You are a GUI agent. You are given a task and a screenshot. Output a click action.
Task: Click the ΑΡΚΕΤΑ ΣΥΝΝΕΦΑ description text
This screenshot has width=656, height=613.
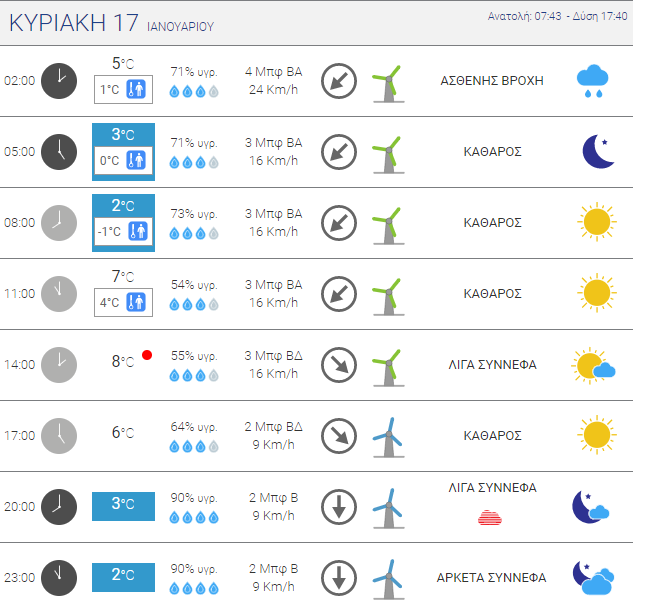pyautogui.click(x=492, y=578)
